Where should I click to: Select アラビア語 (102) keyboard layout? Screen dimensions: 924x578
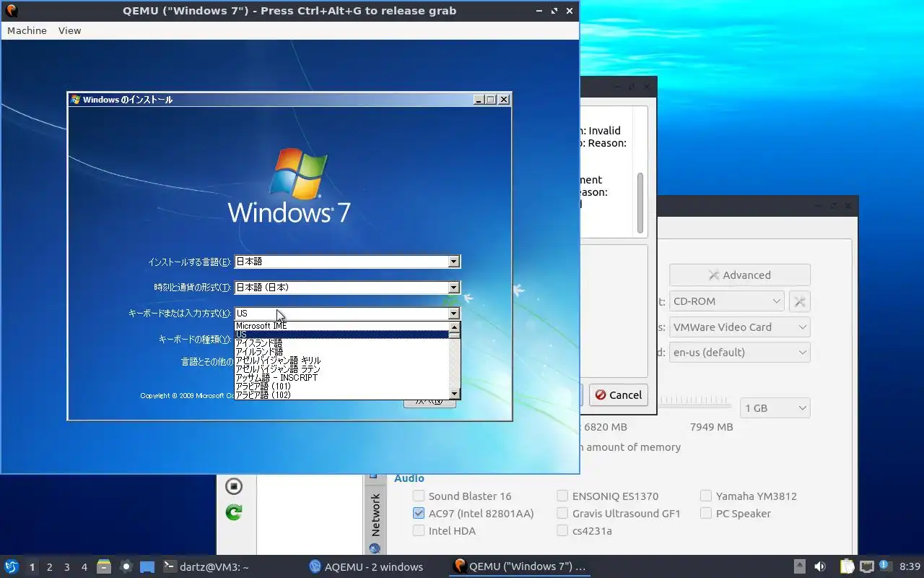coord(341,395)
